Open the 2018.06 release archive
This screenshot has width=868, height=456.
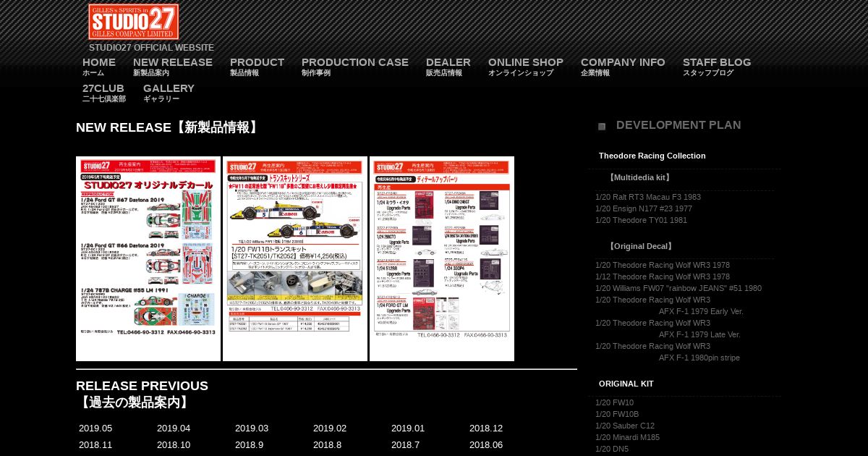pyautogui.click(x=486, y=445)
